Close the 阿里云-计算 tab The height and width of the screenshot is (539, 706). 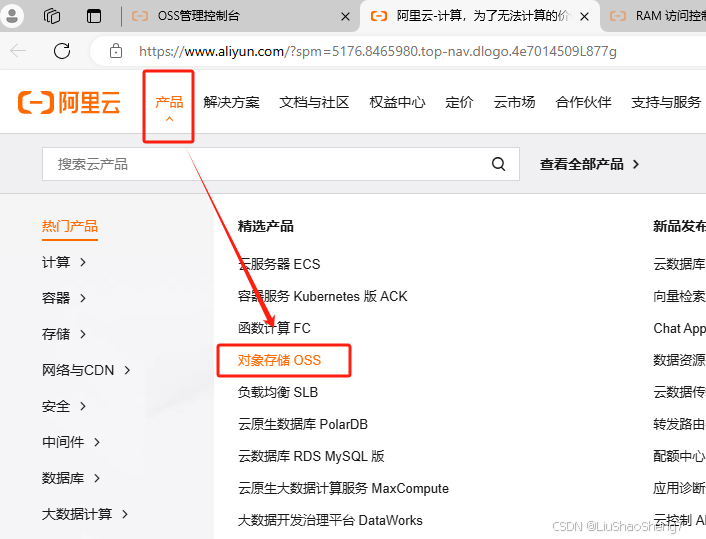[584, 17]
